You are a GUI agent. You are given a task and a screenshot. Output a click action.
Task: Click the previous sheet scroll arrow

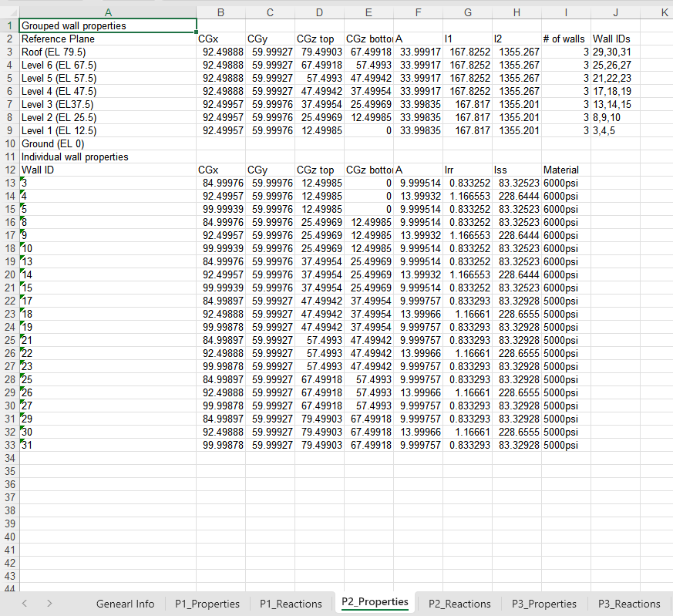(x=25, y=603)
